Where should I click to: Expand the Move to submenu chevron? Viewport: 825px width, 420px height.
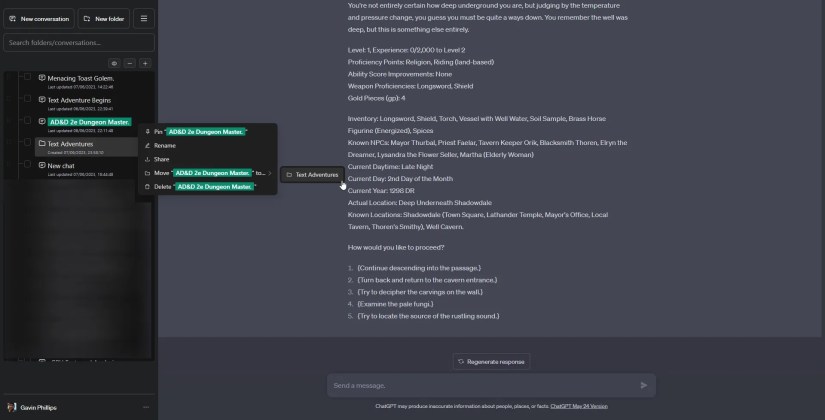tap(270, 173)
